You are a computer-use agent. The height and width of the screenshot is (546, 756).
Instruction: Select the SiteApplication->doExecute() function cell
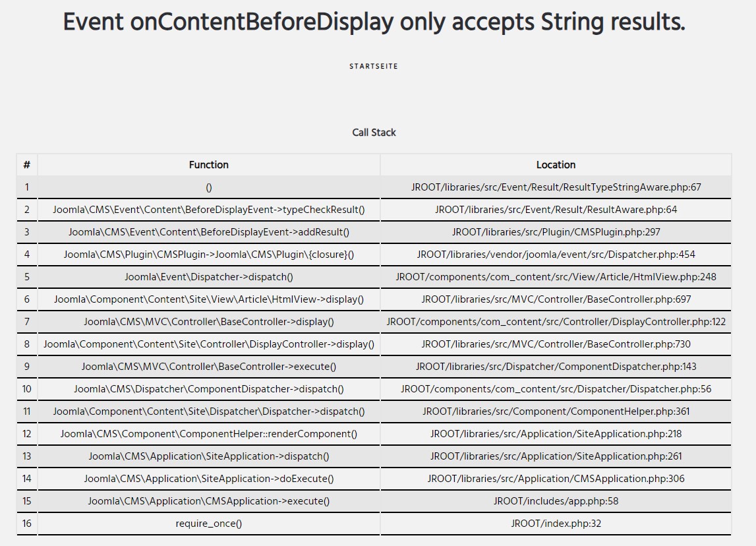pyautogui.click(x=208, y=479)
